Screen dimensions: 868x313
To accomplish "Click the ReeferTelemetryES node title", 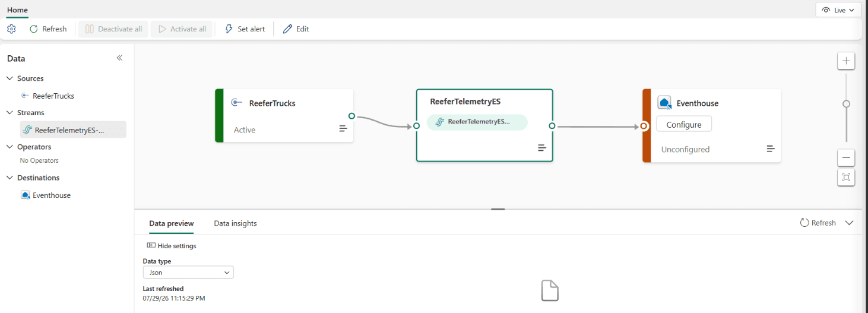I will click(465, 102).
